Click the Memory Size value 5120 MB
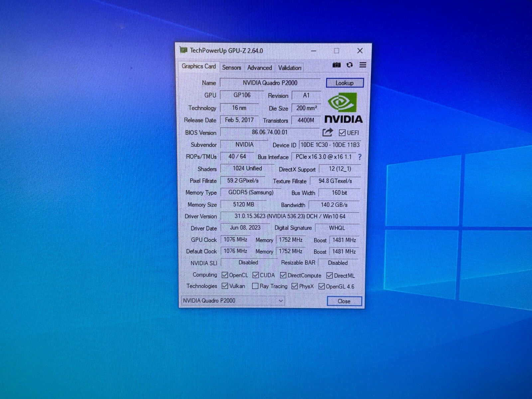 click(x=243, y=204)
